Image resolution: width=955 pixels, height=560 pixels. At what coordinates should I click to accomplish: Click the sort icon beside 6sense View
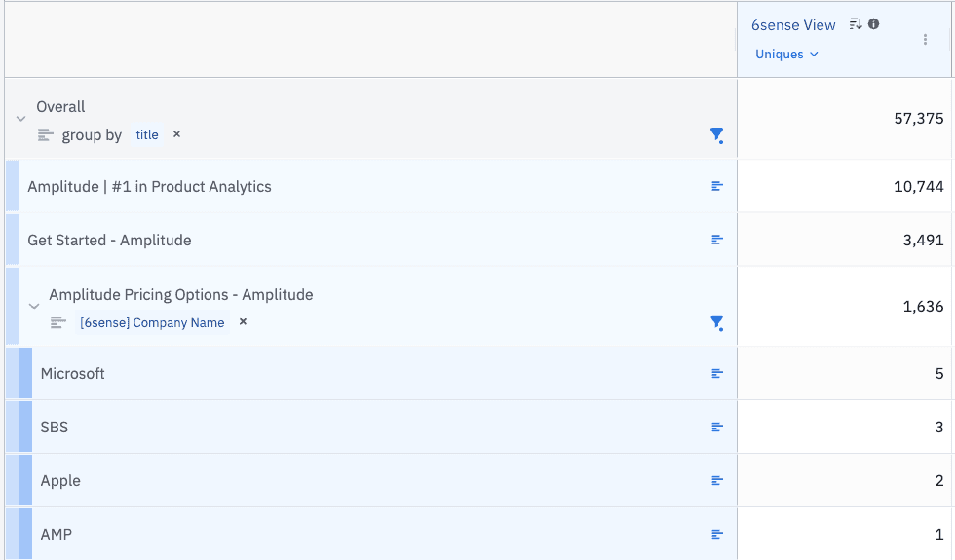tap(856, 24)
